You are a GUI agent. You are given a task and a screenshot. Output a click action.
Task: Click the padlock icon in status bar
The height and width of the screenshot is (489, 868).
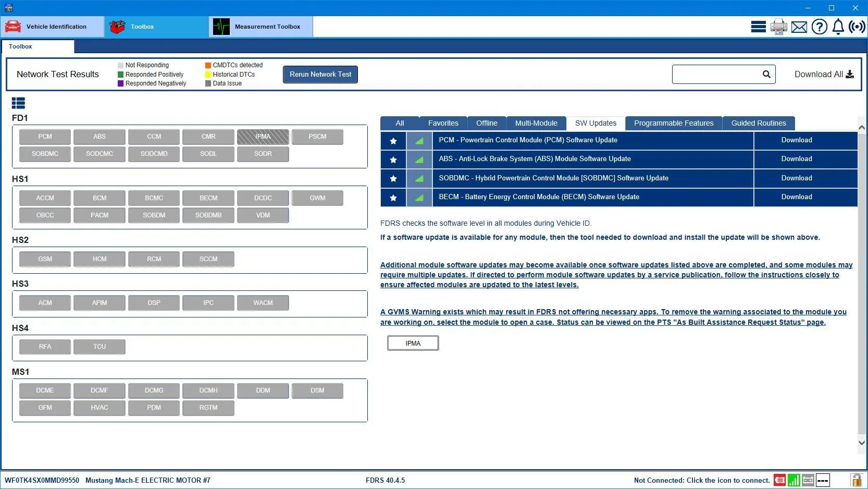tap(856, 480)
